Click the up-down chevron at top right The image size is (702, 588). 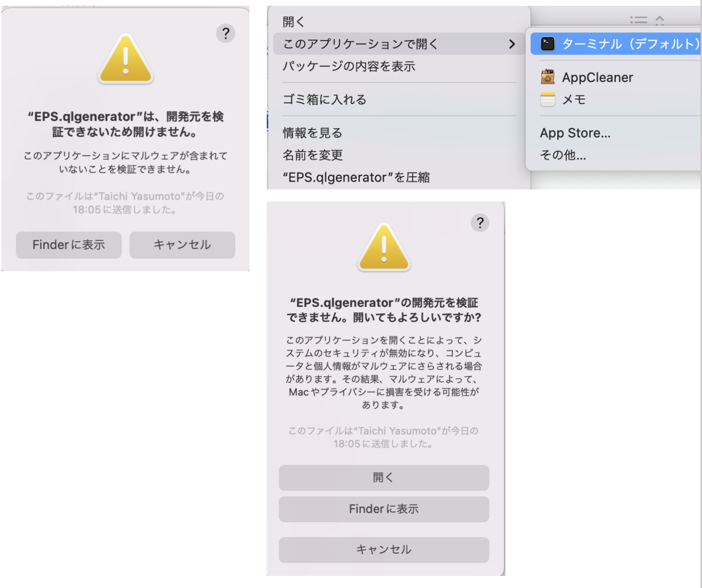(659, 20)
